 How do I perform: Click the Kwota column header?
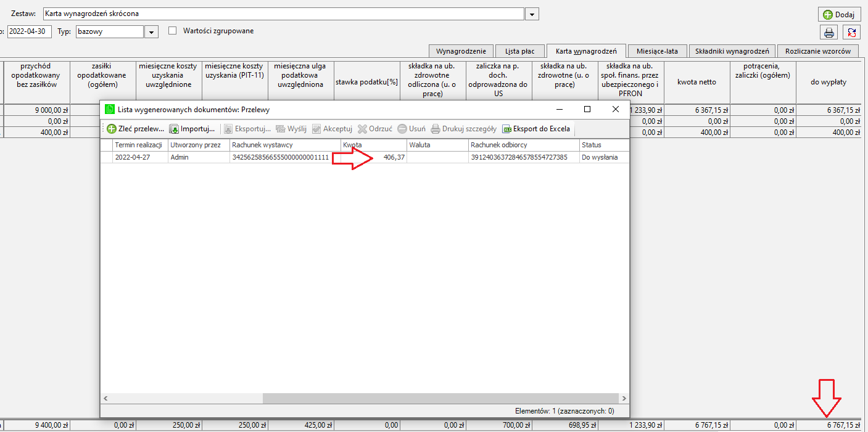pyautogui.click(x=373, y=145)
